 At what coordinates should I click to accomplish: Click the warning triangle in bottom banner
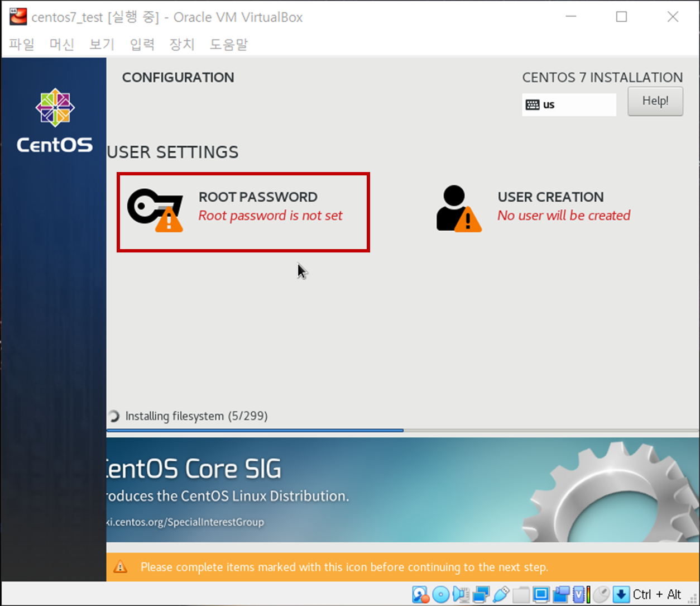click(120, 567)
